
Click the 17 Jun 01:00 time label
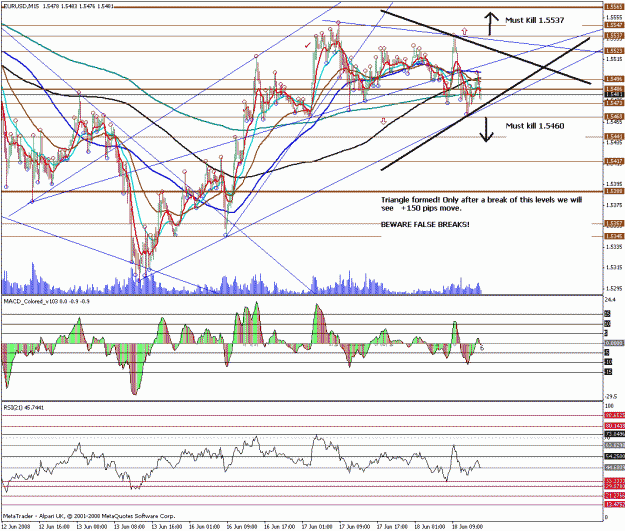[317, 527]
